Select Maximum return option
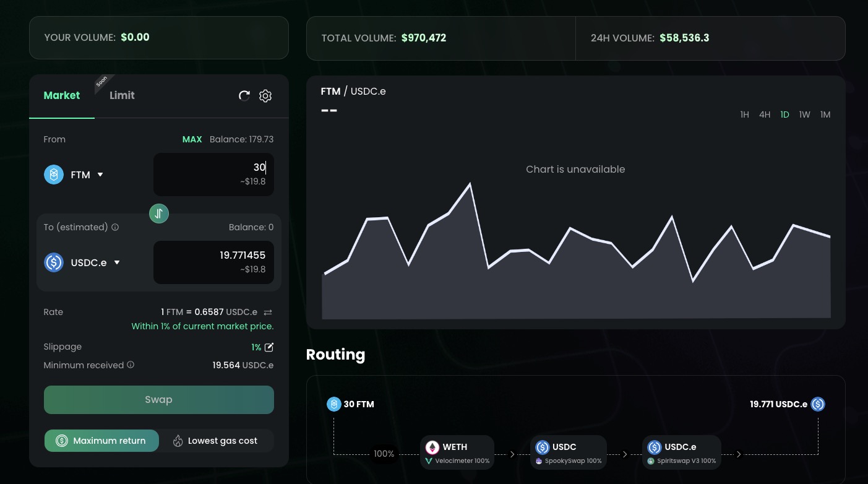Viewport: 868px width, 484px height. click(102, 441)
